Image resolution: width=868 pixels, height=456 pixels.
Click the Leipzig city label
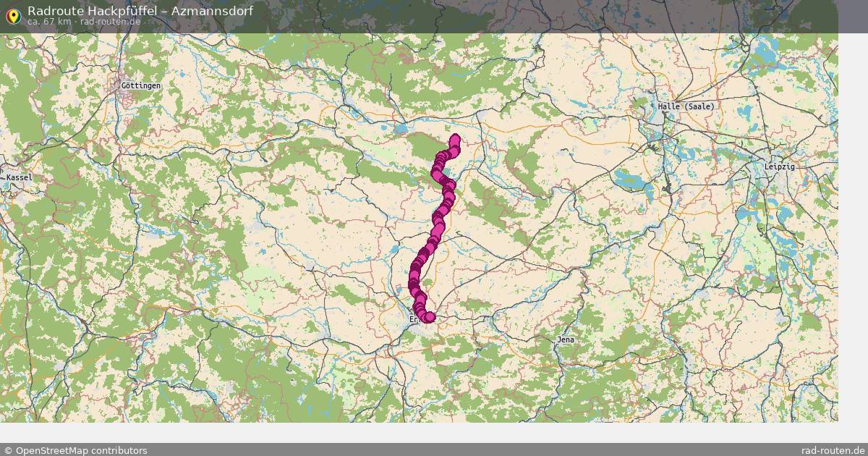[780, 166]
